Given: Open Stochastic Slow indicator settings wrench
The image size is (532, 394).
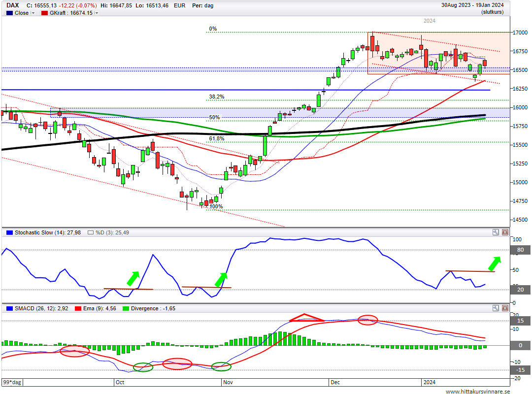Looking at the screenshot, I should tap(496, 232).
